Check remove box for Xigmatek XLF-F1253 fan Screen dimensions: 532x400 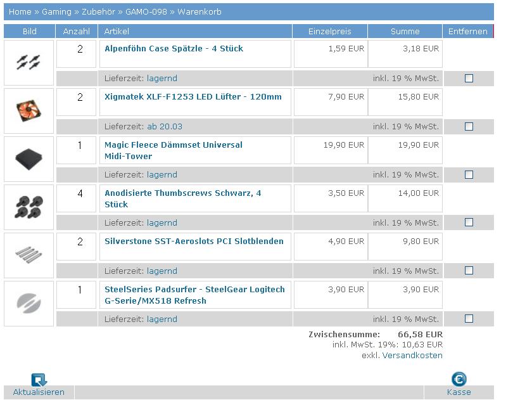pyautogui.click(x=469, y=127)
